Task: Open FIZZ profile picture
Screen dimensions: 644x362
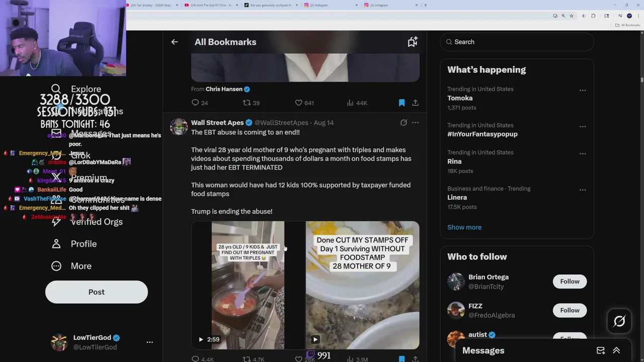Action: point(456,310)
